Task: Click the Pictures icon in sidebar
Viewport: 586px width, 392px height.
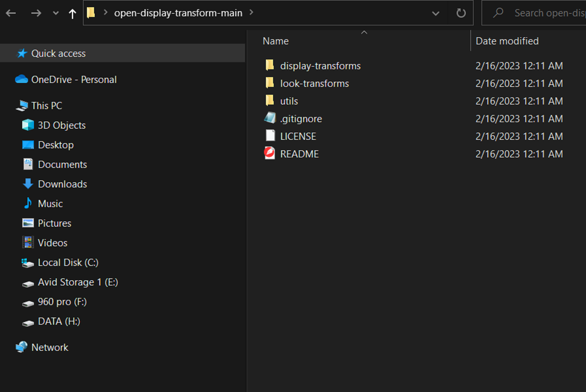Action: point(27,223)
